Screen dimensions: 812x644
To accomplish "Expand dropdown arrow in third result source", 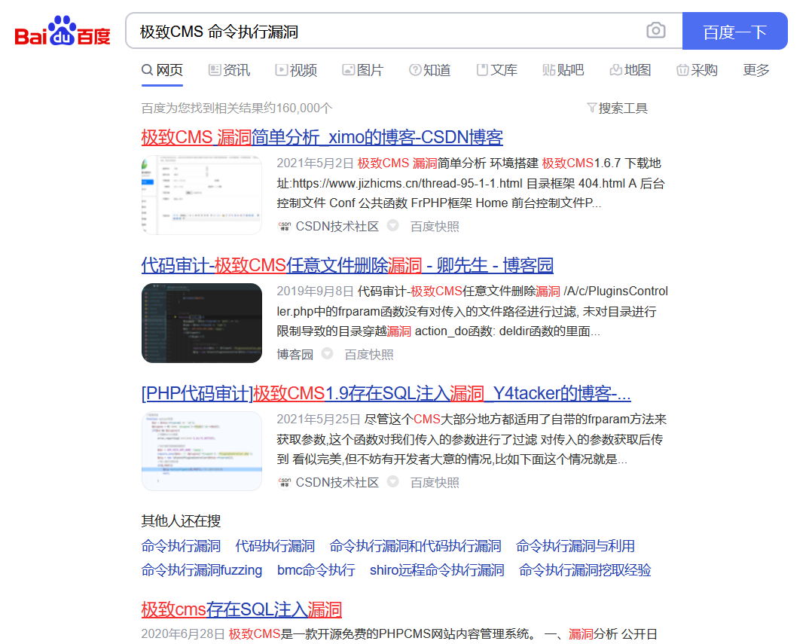I will pyautogui.click(x=393, y=482).
